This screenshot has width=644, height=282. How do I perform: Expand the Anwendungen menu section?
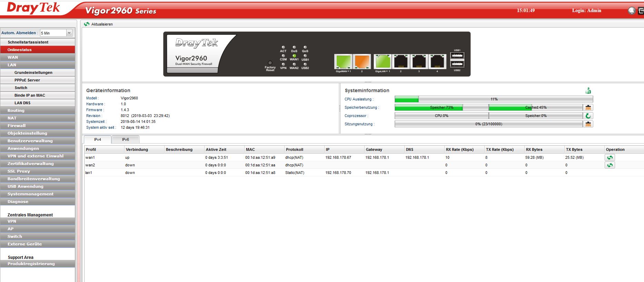pyautogui.click(x=38, y=148)
